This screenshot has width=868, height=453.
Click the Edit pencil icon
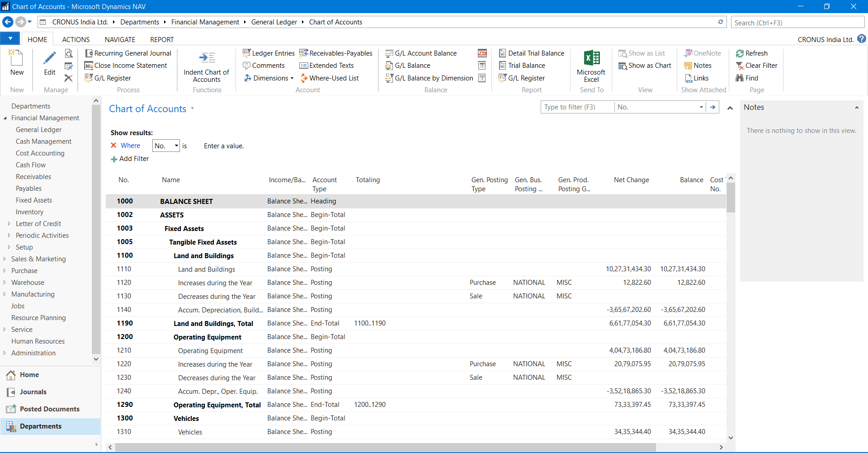49,58
